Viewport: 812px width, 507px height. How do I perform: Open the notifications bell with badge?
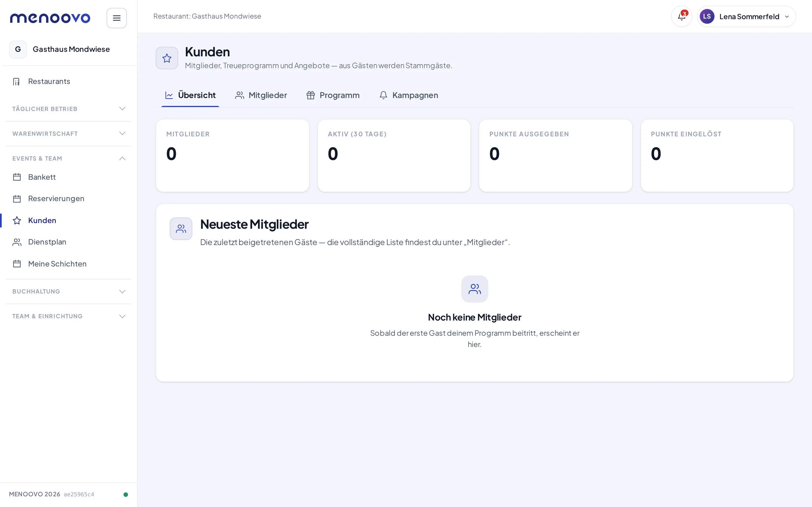681,16
